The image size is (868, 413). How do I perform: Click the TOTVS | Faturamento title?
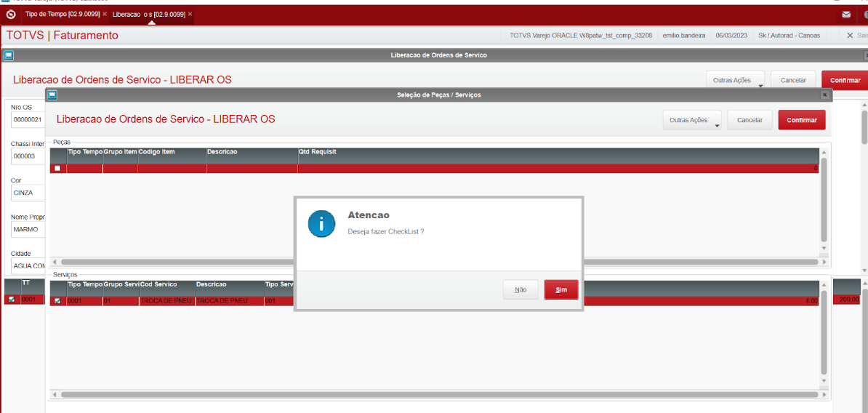(62, 36)
